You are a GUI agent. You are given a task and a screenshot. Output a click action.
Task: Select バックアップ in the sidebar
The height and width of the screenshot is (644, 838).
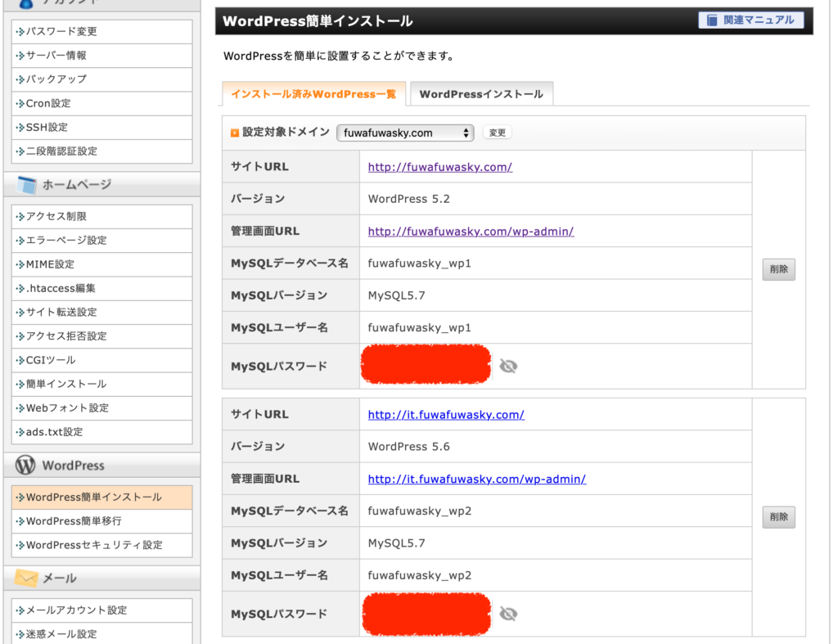click(101, 79)
